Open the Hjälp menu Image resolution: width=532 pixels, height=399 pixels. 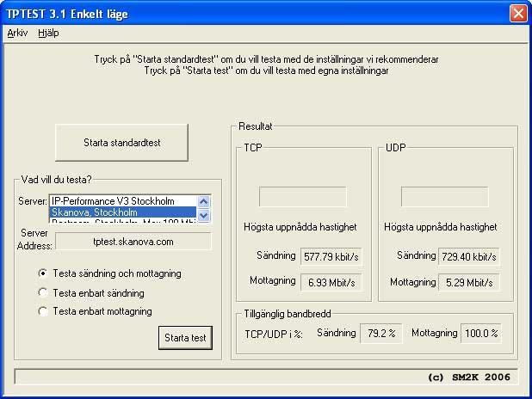point(48,33)
